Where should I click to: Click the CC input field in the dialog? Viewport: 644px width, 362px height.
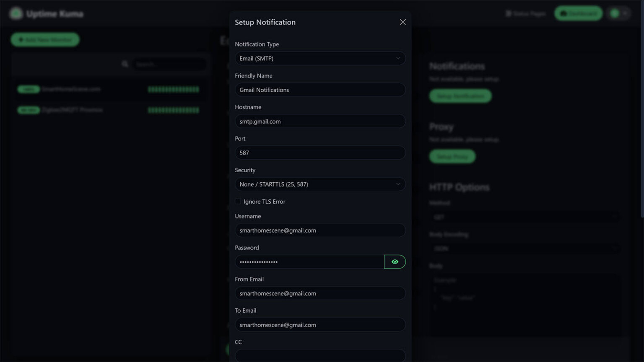coord(320,356)
